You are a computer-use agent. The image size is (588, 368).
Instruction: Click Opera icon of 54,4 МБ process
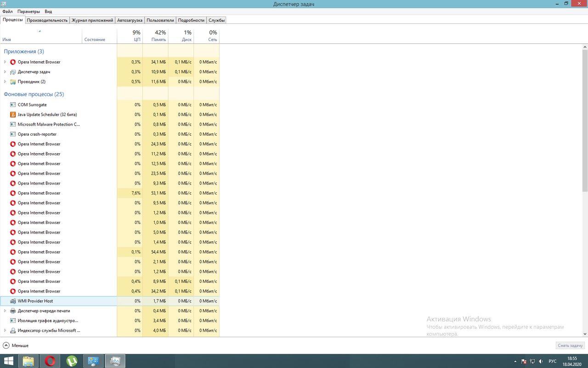click(x=13, y=252)
